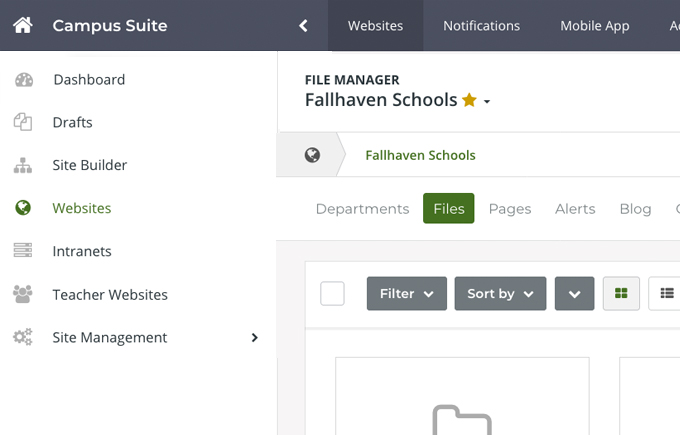Switch to grid view

621,294
